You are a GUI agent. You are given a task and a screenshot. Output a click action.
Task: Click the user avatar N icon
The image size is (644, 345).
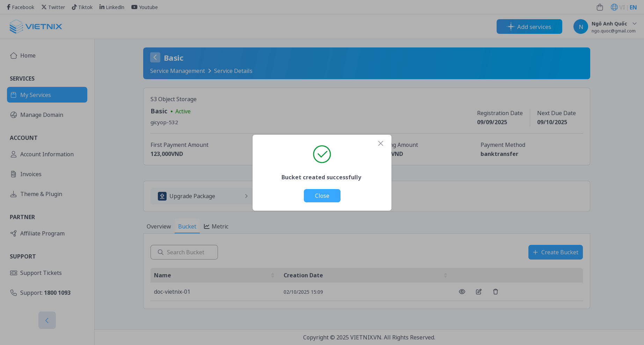[580, 27]
